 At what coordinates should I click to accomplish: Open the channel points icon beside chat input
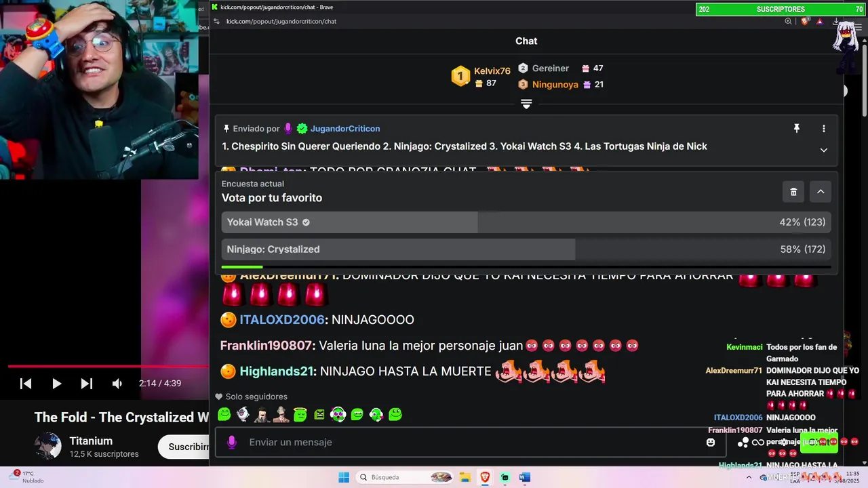[x=743, y=442]
